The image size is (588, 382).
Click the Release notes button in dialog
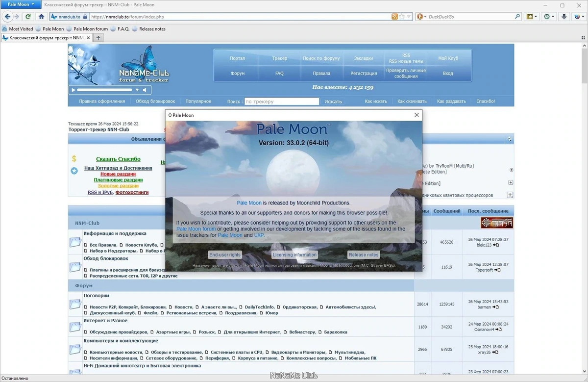[x=364, y=255]
